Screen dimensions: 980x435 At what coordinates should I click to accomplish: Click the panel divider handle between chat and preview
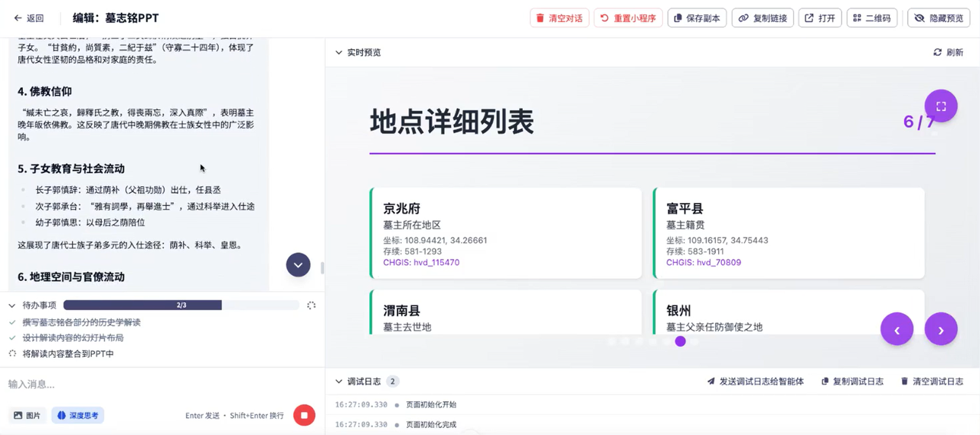pos(322,267)
